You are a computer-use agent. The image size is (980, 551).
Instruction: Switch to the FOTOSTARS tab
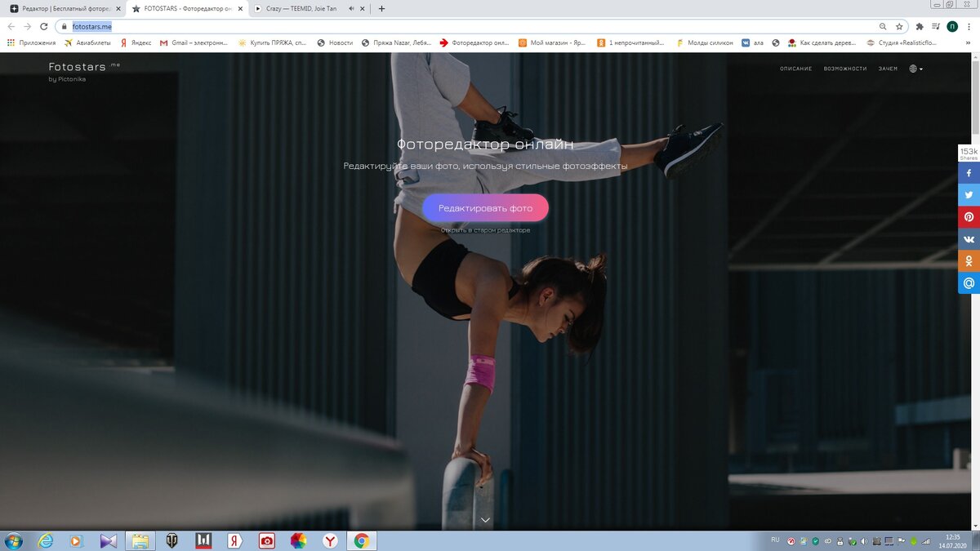point(186,8)
